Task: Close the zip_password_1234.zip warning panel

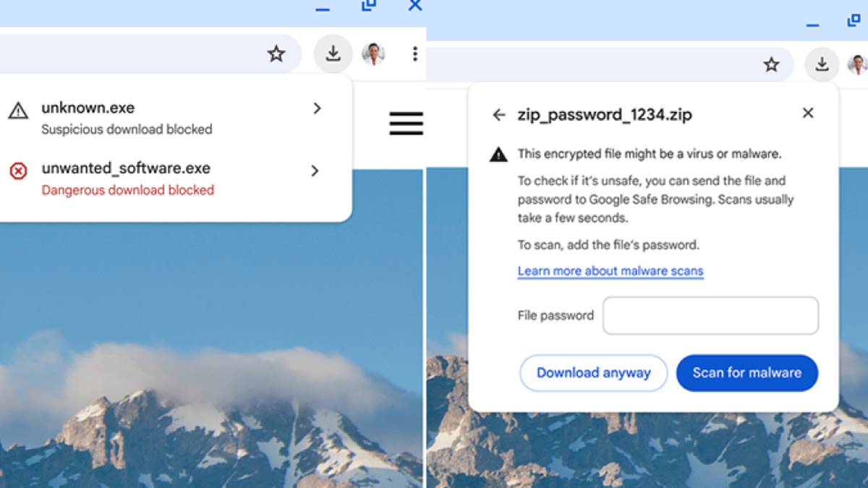Action: click(x=808, y=113)
